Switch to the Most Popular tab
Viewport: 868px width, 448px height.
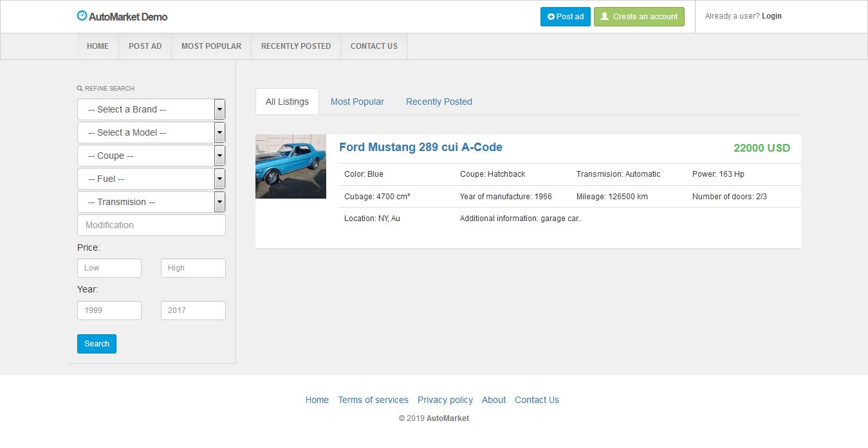tap(357, 102)
